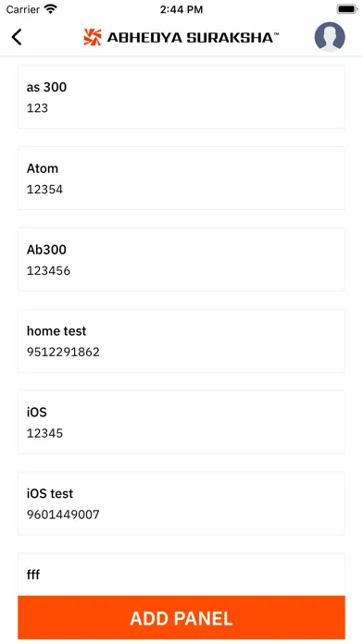Add a new panel with ADD PANEL
This screenshot has width=363, height=644.
tap(181, 618)
